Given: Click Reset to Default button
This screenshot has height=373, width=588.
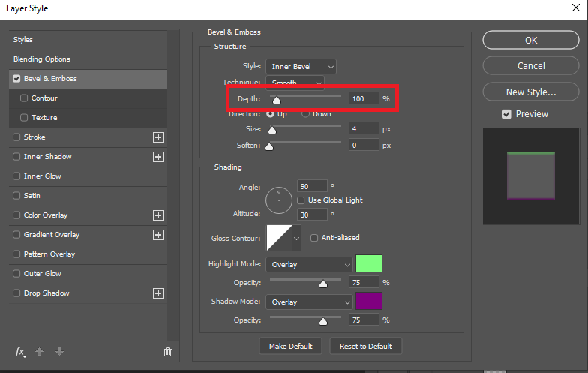Looking at the screenshot, I should tap(366, 346).
